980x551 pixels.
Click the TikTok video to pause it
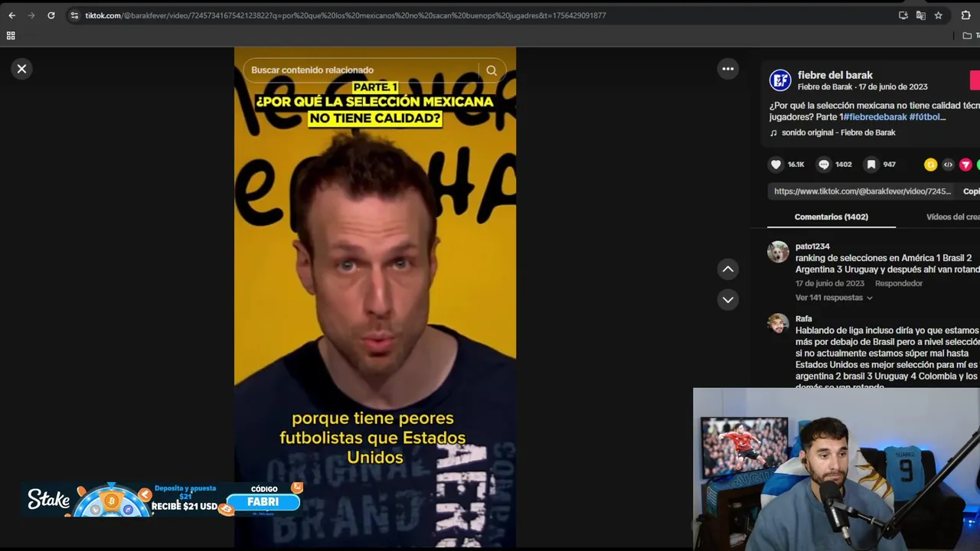point(375,297)
